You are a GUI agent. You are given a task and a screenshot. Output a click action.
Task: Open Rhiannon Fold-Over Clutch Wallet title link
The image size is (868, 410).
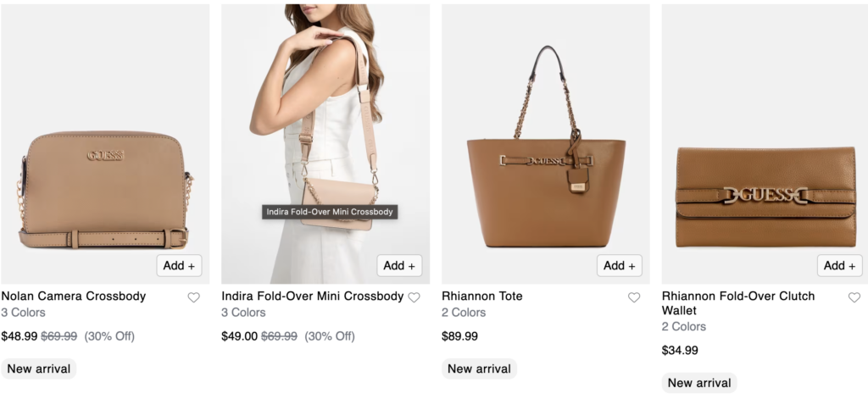click(x=737, y=296)
